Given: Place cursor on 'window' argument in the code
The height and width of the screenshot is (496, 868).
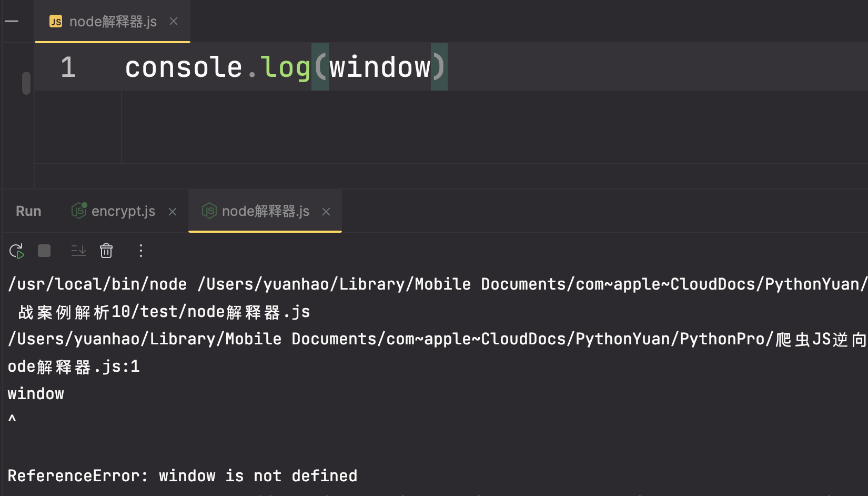Looking at the screenshot, I should coord(380,67).
